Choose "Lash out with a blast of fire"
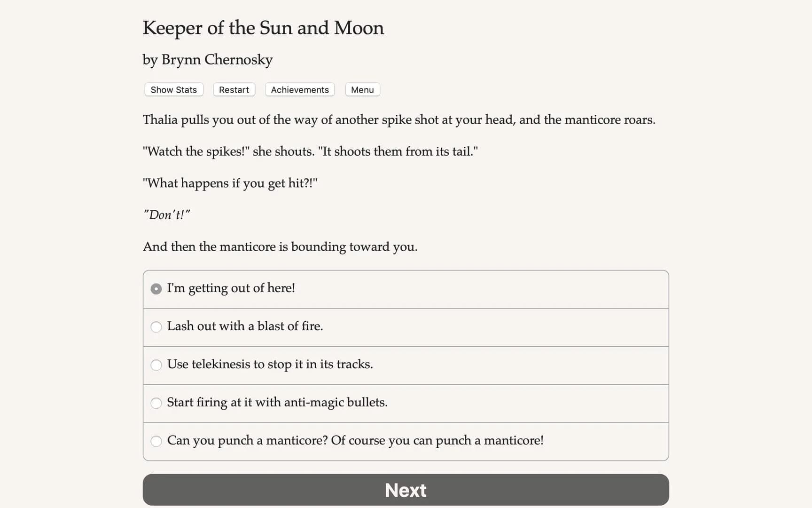The image size is (812, 508). coord(245,326)
